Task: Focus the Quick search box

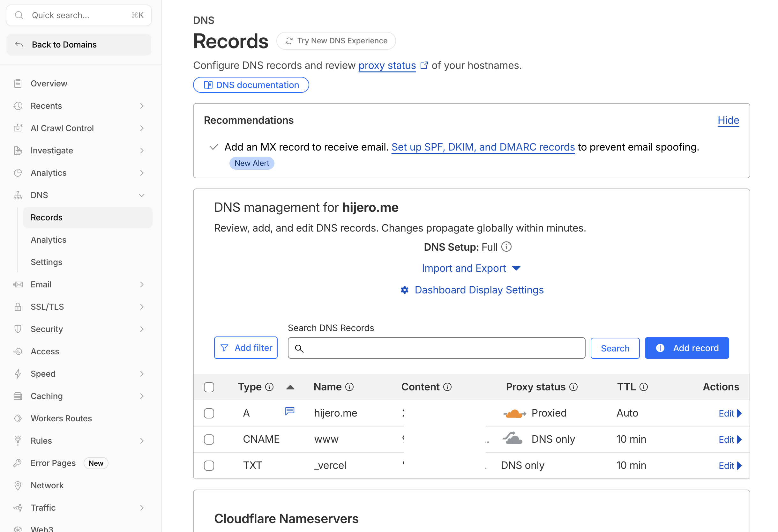Action: tap(79, 15)
